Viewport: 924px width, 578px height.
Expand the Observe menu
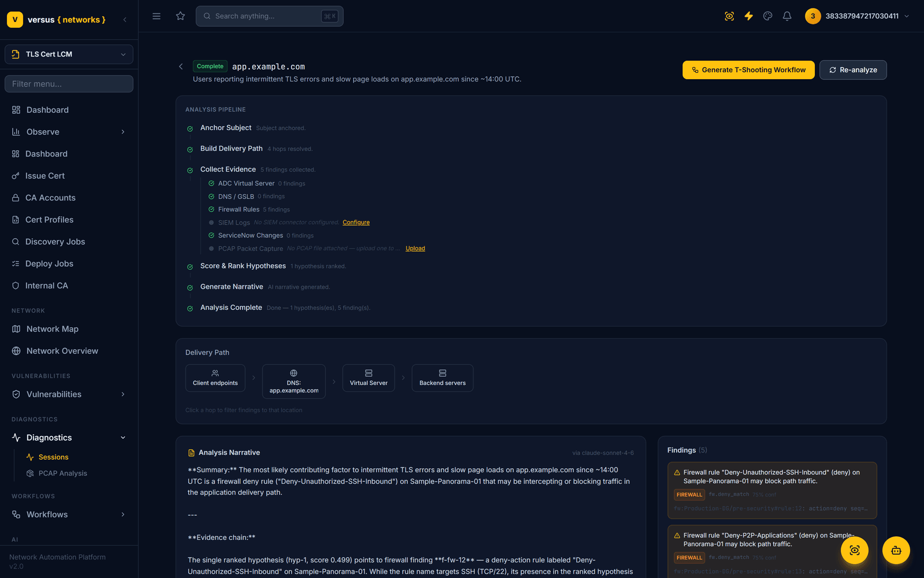click(69, 132)
